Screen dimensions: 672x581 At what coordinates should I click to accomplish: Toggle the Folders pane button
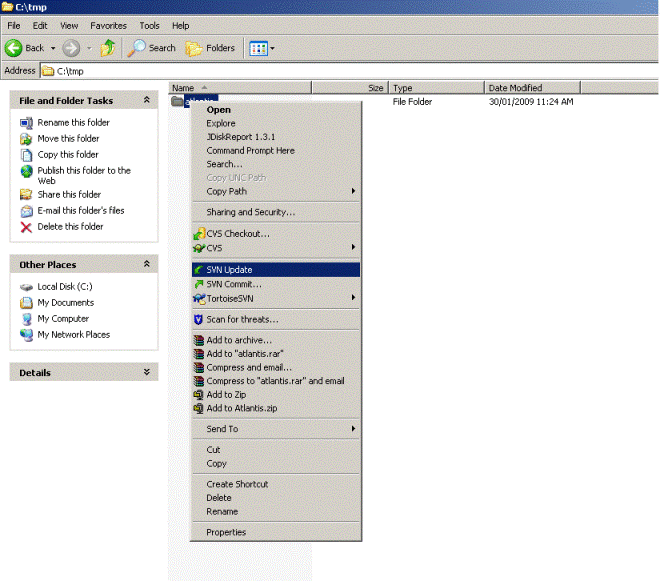point(210,48)
